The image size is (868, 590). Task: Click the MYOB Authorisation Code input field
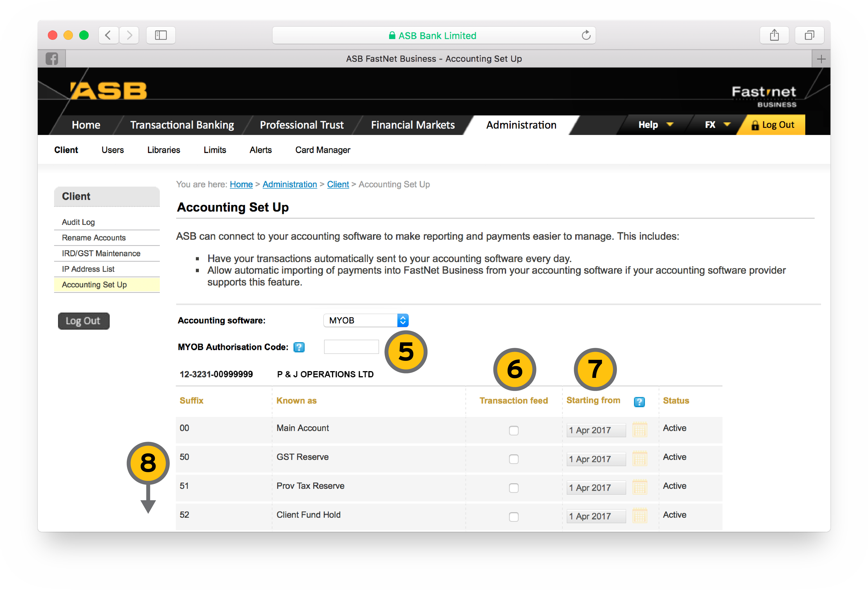(x=351, y=347)
